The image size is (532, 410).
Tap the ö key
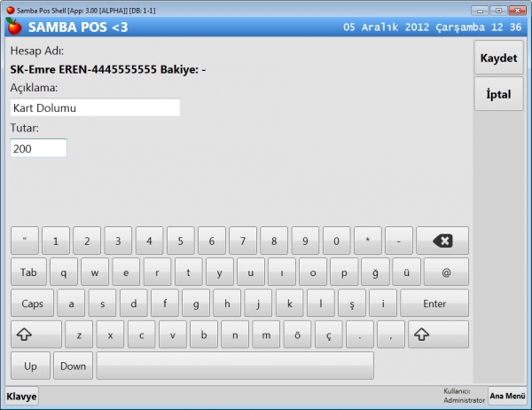[x=297, y=335]
